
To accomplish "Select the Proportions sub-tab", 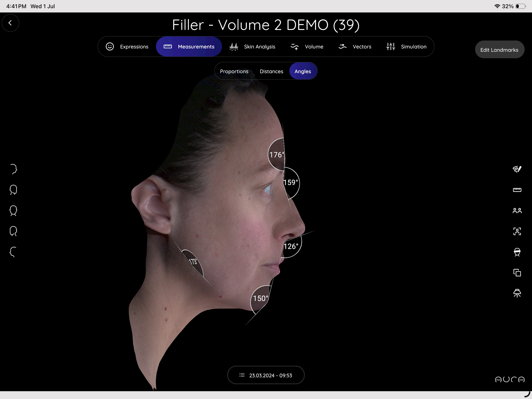I will [x=234, y=72].
